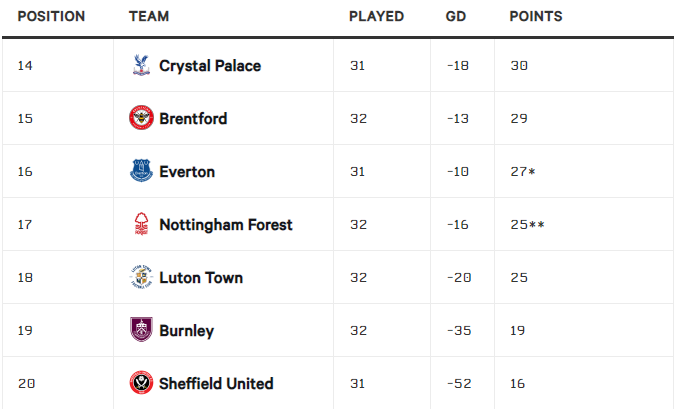The height and width of the screenshot is (409, 678).
Task: Open Nottingham Forest team page link
Action: [226, 225]
